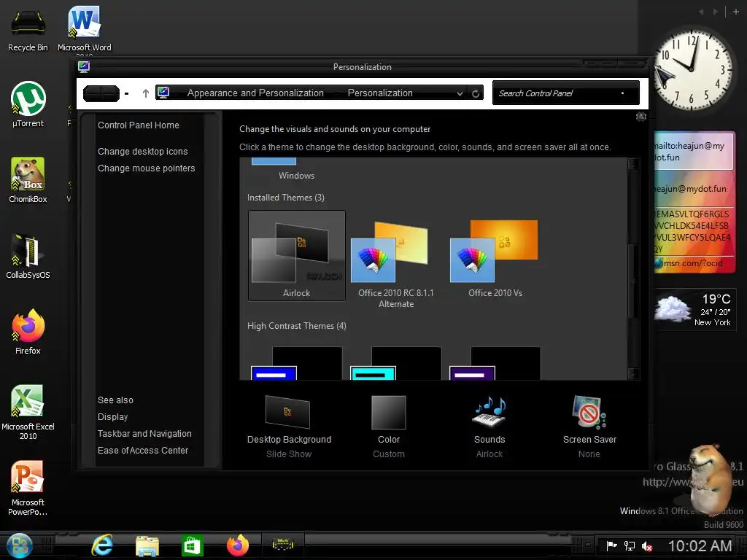The image size is (747, 560).
Task: Click the Personalization taskbar window button
Action: tap(283, 544)
